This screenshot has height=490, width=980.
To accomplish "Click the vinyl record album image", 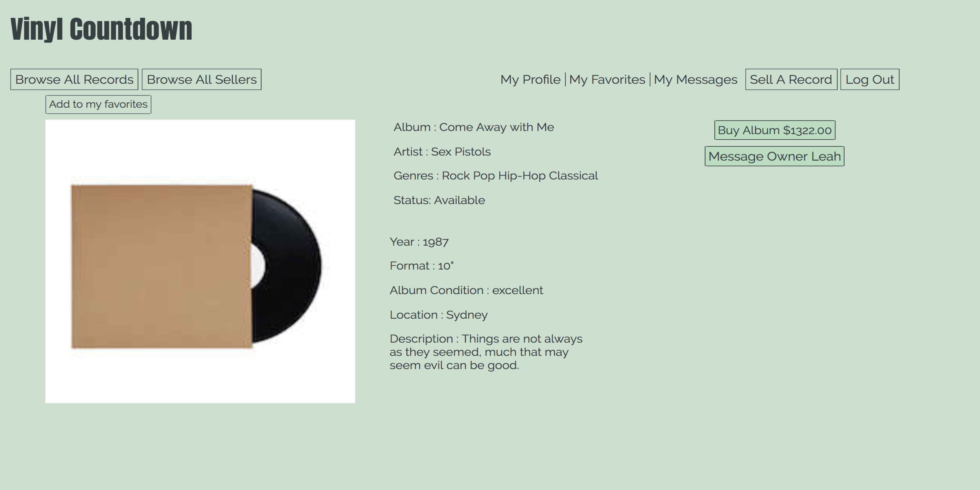I will pos(200,261).
